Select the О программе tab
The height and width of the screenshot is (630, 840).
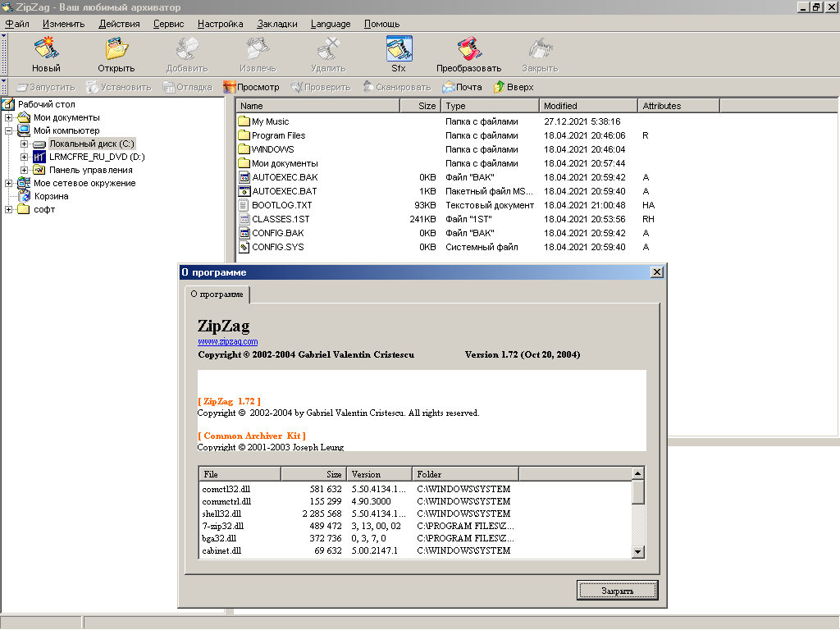[x=217, y=294]
